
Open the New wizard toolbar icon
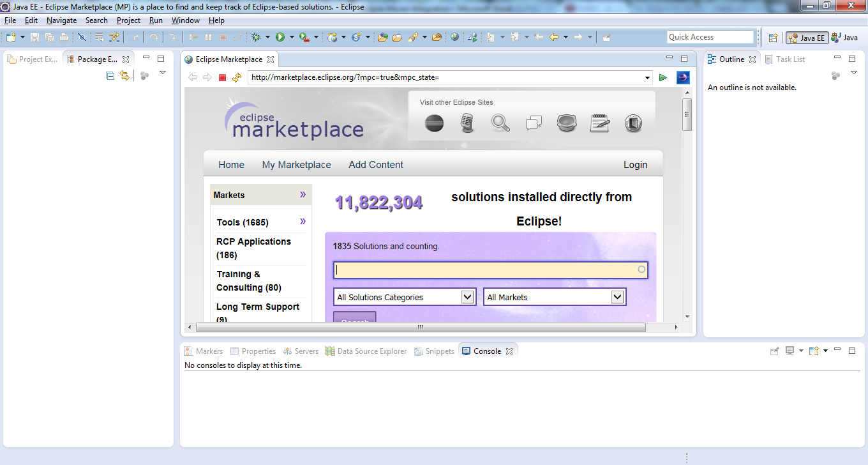(10, 36)
